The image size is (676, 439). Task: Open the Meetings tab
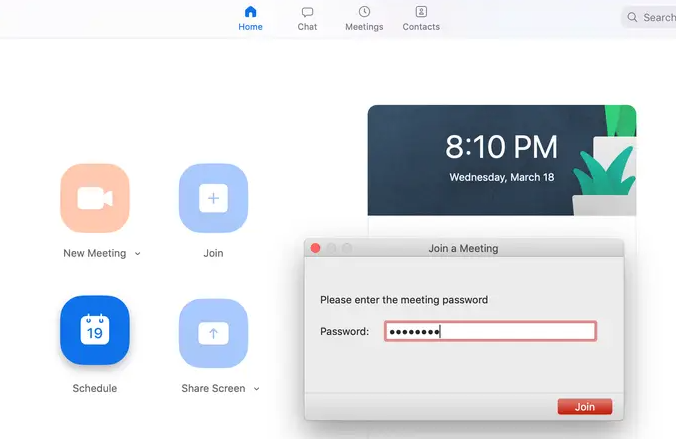[x=364, y=19]
